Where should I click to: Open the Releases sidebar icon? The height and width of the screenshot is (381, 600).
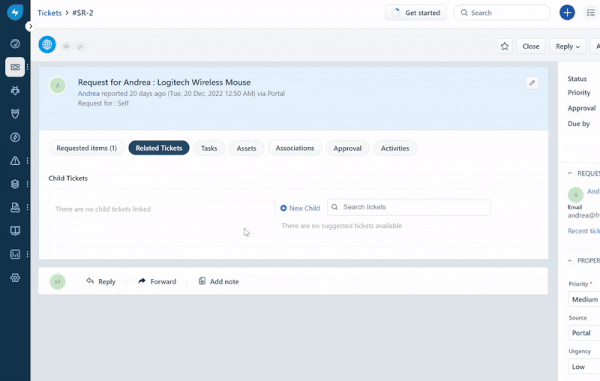click(15, 137)
